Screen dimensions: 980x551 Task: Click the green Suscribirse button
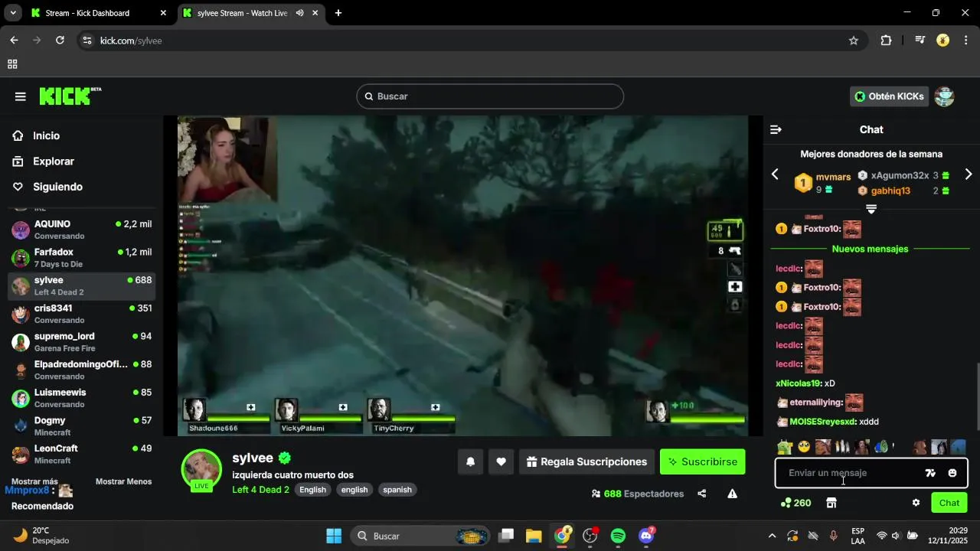702,461
